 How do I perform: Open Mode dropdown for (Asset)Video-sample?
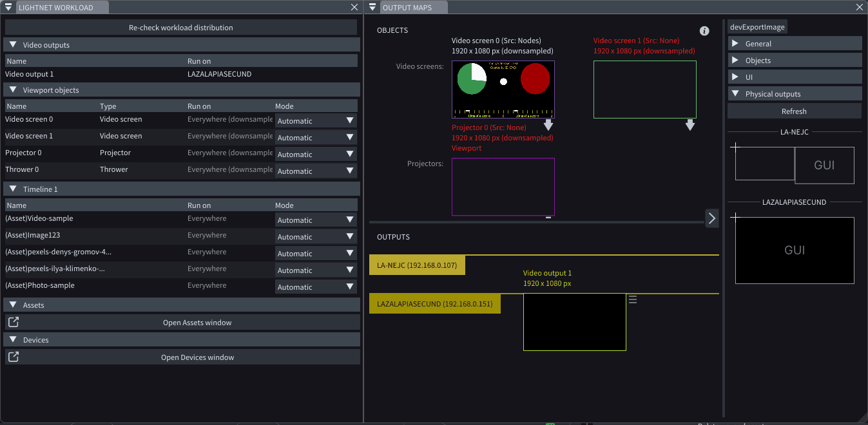tap(316, 220)
